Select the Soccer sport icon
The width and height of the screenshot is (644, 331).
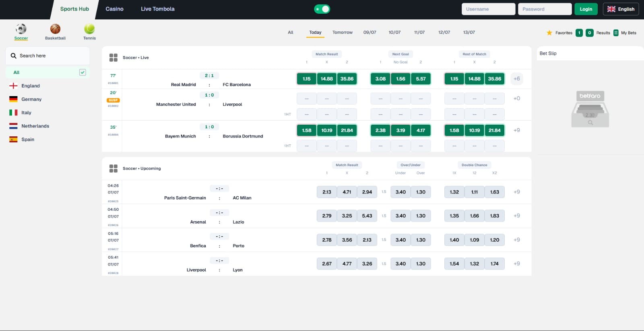(x=21, y=29)
